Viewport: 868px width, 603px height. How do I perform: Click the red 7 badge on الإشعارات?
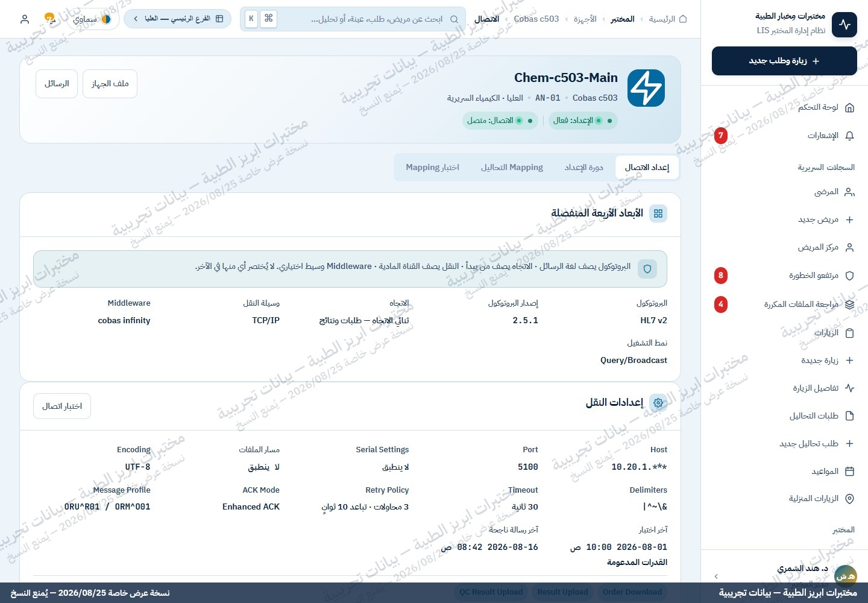[x=720, y=136]
